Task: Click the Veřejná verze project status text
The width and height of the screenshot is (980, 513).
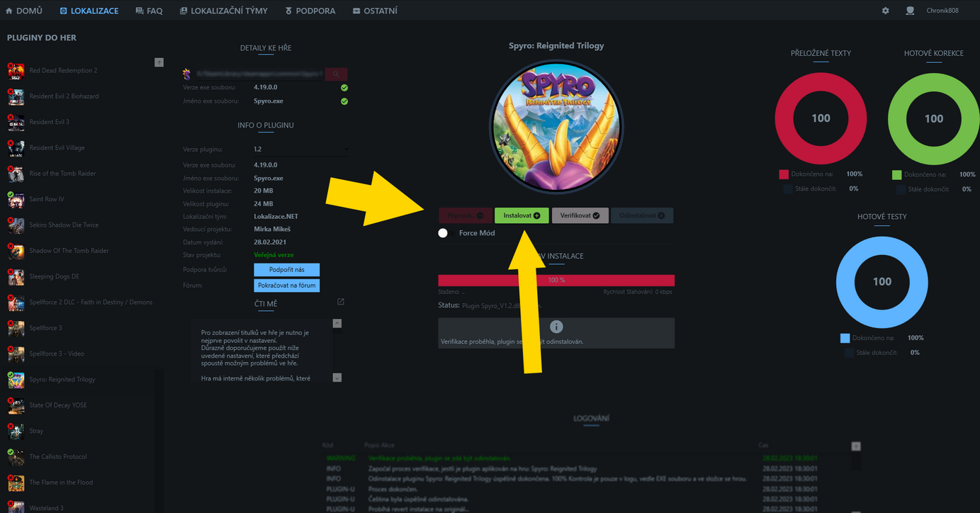Action: (274, 255)
